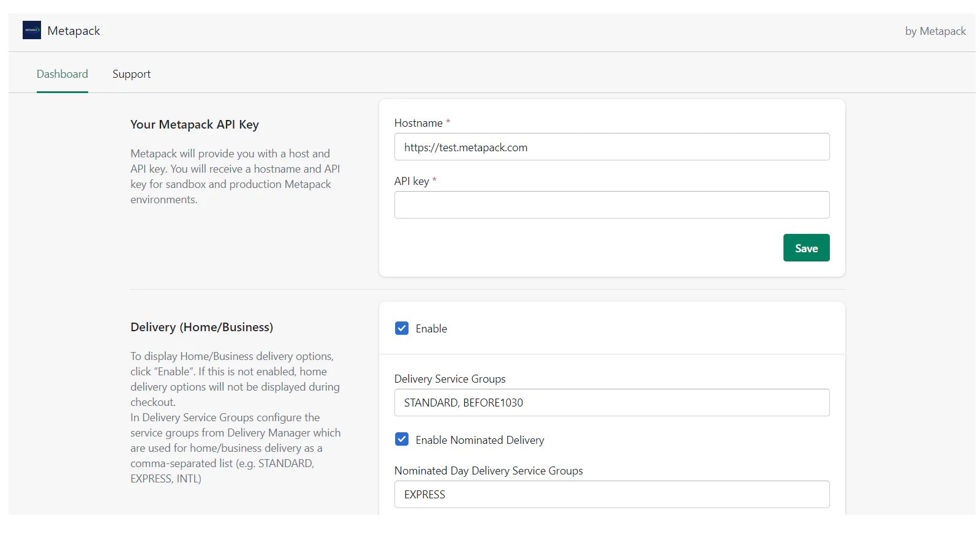Image resolution: width=980 pixels, height=551 pixels.
Task: Click the Metapack app title text
Action: pos(73,31)
